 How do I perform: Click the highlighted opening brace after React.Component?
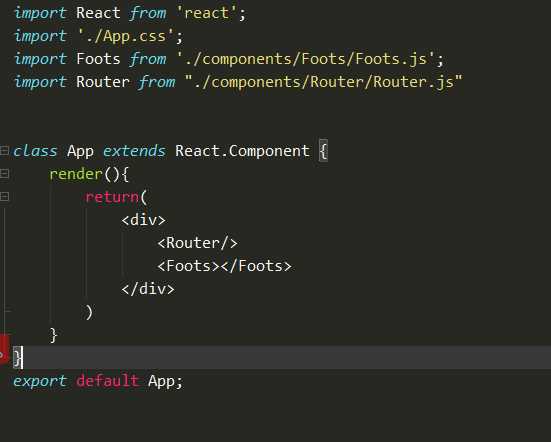point(323,151)
